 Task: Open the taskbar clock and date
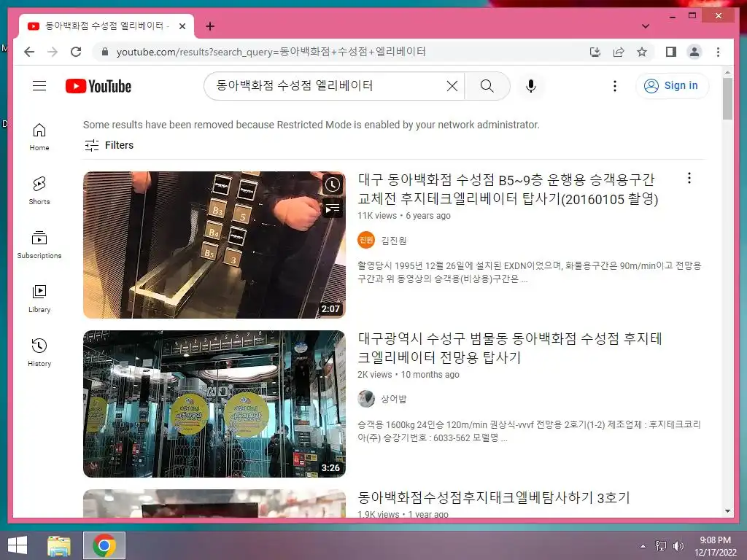[715, 545]
